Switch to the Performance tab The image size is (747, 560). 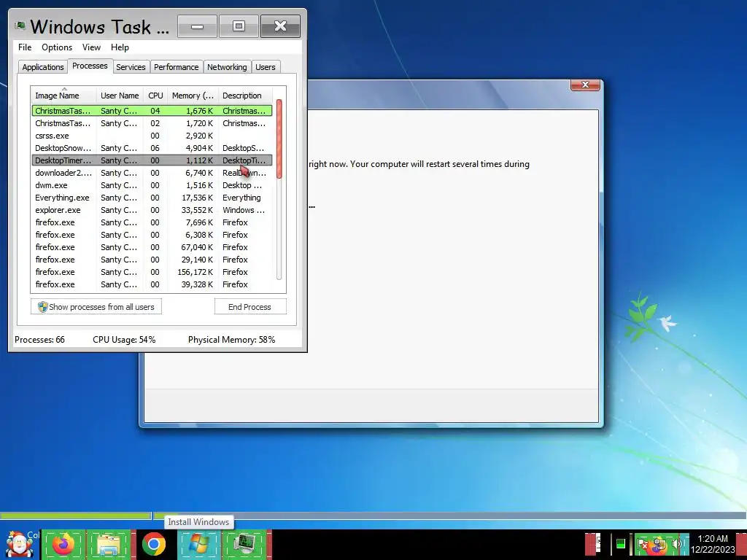(177, 67)
